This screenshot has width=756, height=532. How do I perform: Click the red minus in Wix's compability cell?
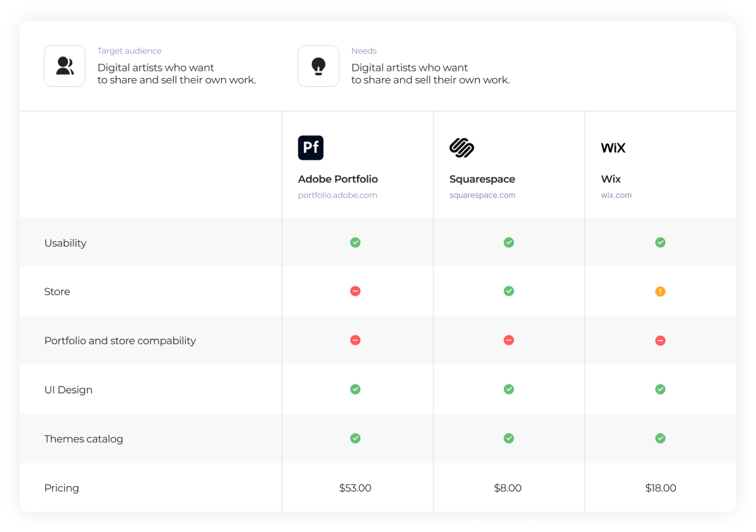660,340
